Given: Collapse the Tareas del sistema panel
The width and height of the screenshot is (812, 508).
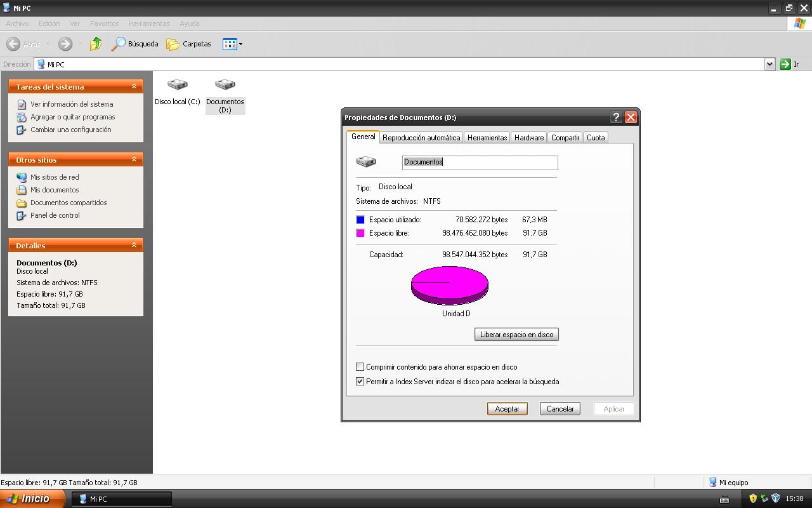Looking at the screenshot, I should [134, 86].
